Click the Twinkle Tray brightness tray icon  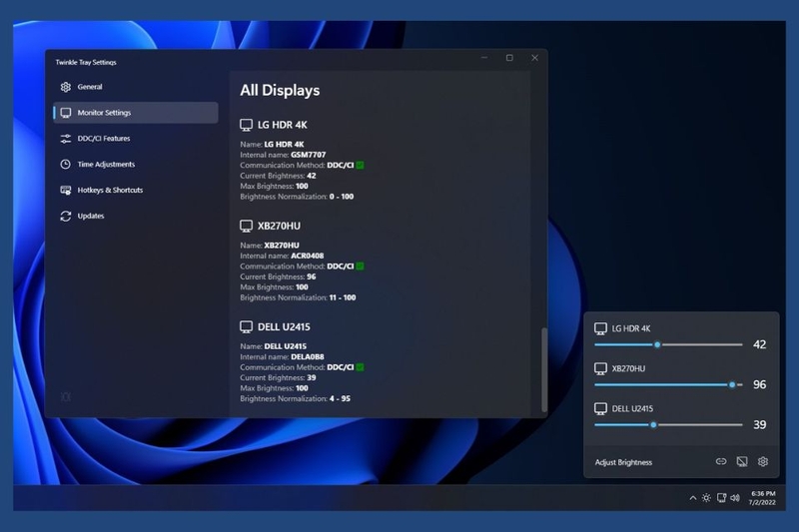click(706, 498)
